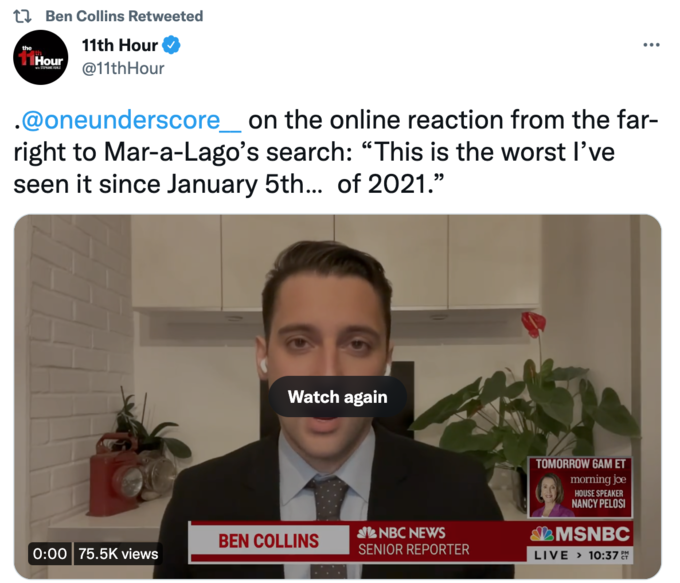The height and width of the screenshot is (583, 680).
Task: Click the 75.5K views counter
Action: (x=118, y=554)
